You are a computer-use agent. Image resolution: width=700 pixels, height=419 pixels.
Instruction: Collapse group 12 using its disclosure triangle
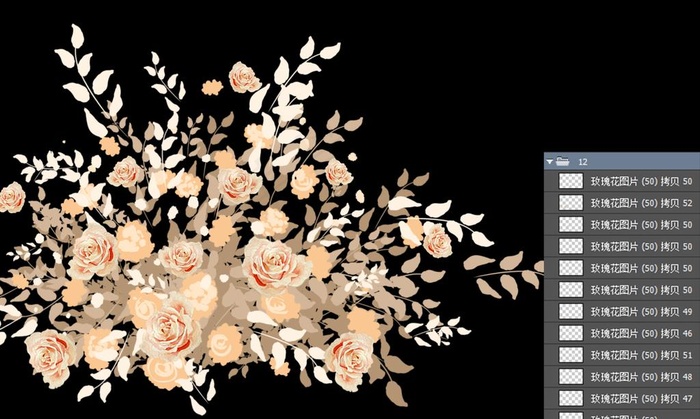(549, 160)
